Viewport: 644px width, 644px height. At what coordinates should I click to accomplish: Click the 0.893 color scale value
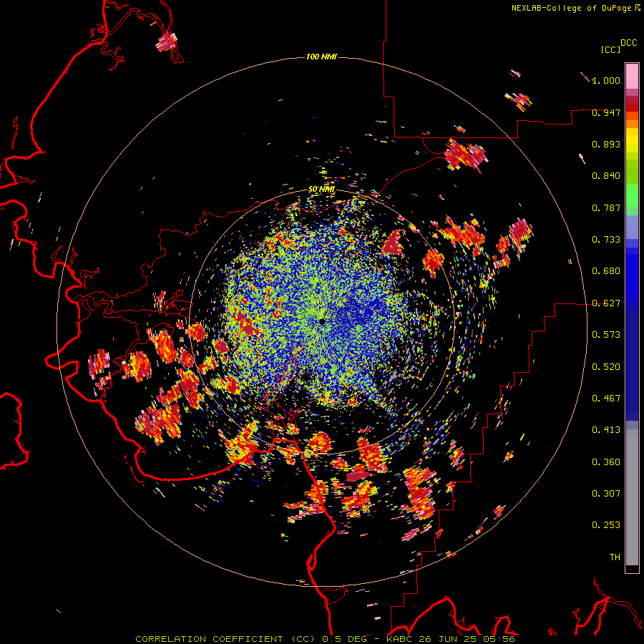click(x=606, y=144)
